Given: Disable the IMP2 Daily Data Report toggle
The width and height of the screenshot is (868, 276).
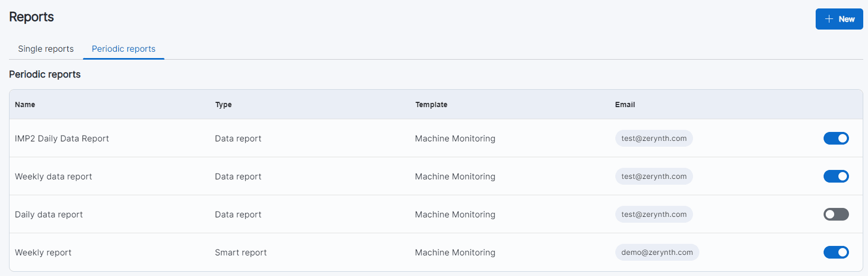Looking at the screenshot, I should [x=836, y=138].
